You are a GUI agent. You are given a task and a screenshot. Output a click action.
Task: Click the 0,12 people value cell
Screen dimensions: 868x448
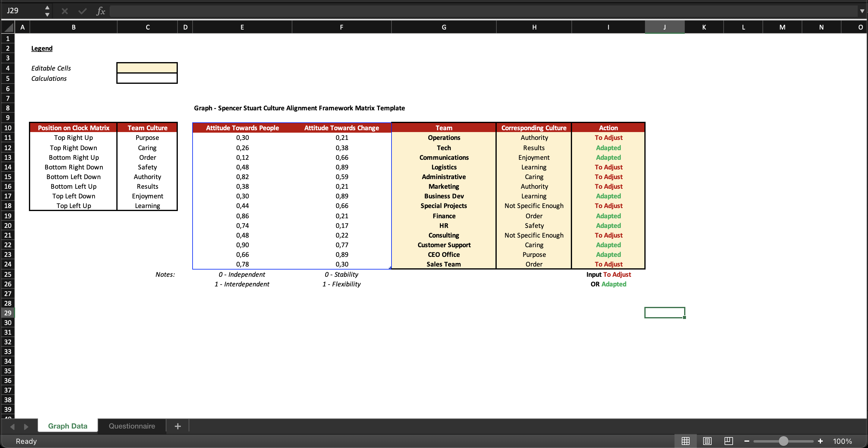click(242, 157)
